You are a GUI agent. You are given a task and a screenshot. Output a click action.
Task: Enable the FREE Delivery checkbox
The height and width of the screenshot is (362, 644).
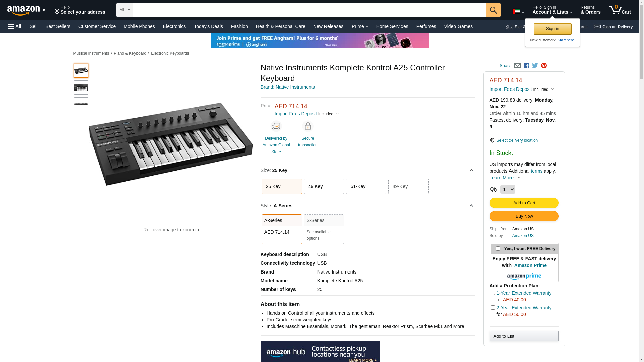click(498, 249)
